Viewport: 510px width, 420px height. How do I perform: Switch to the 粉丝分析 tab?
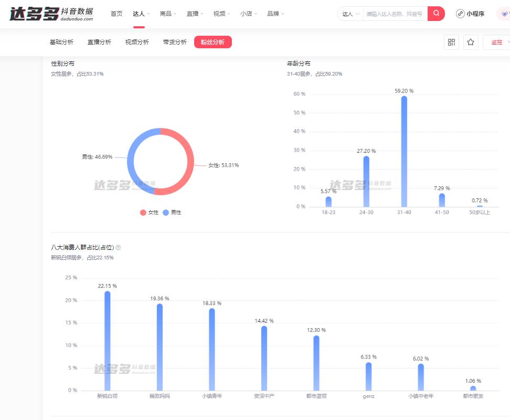click(x=212, y=42)
